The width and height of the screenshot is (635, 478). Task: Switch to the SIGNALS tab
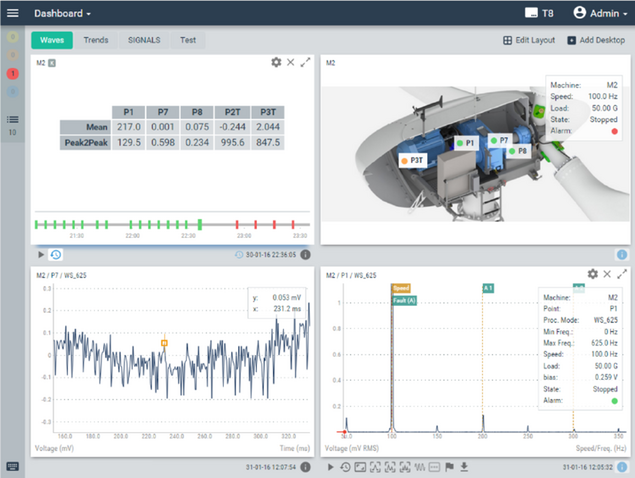pos(144,41)
